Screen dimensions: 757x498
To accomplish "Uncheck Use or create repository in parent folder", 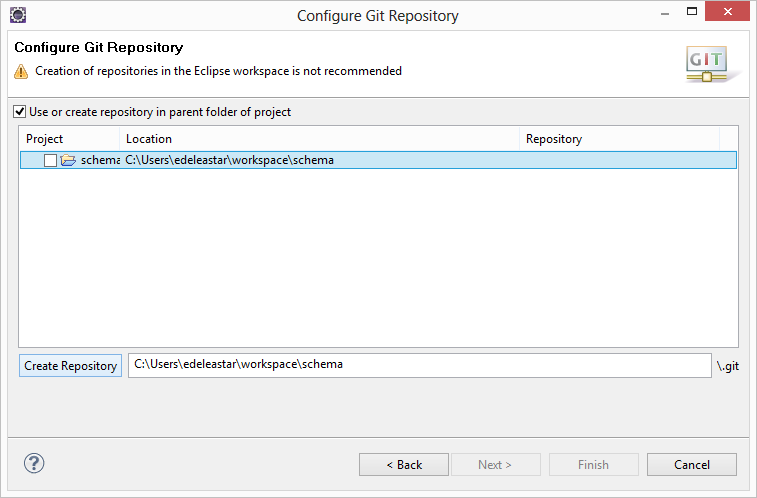I will click(x=19, y=112).
